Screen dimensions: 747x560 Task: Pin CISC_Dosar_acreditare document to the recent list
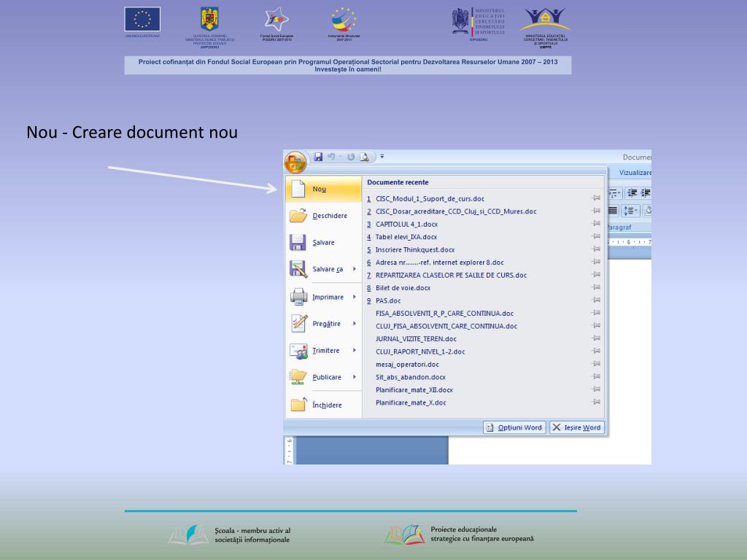click(596, 211)
